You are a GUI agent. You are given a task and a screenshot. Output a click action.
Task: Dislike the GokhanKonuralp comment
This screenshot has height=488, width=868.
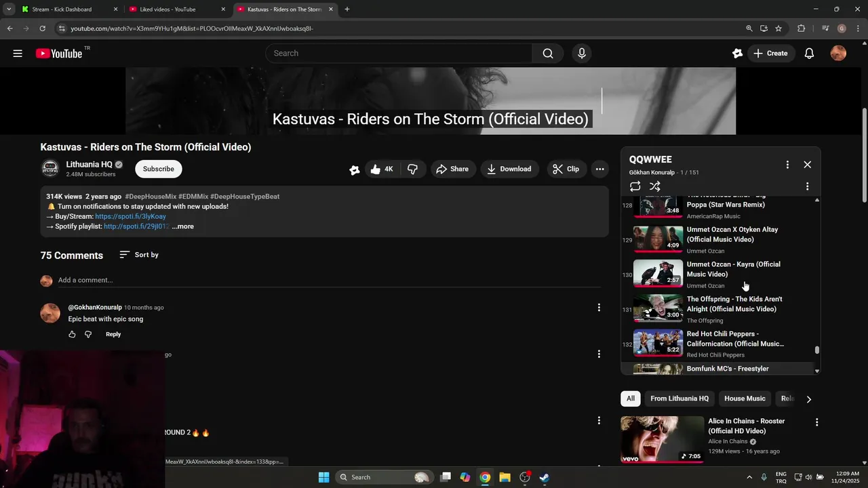pyautogui.click(x=88, y=334)
